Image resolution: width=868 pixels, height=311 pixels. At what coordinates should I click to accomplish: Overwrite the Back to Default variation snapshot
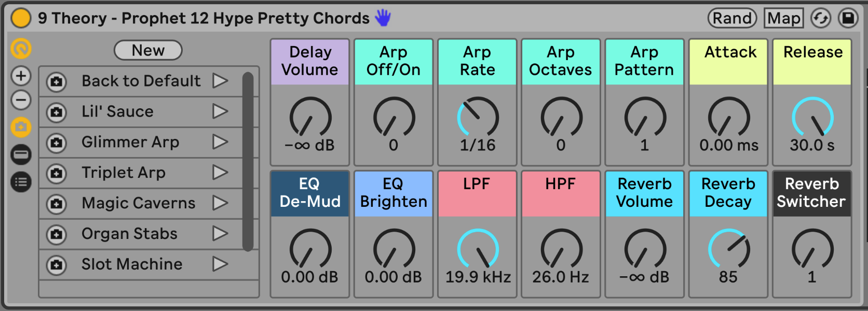coord(56,81)
